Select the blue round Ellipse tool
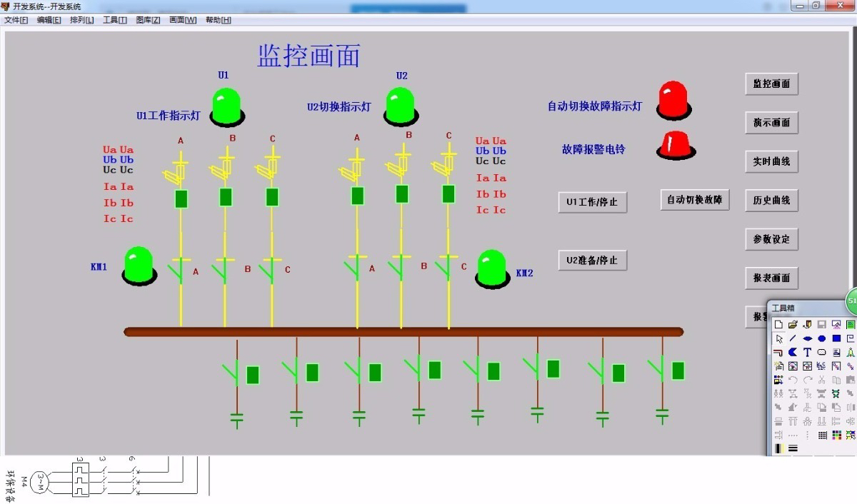The width and height of the screenshot is (857, 504). click(822, 338)
